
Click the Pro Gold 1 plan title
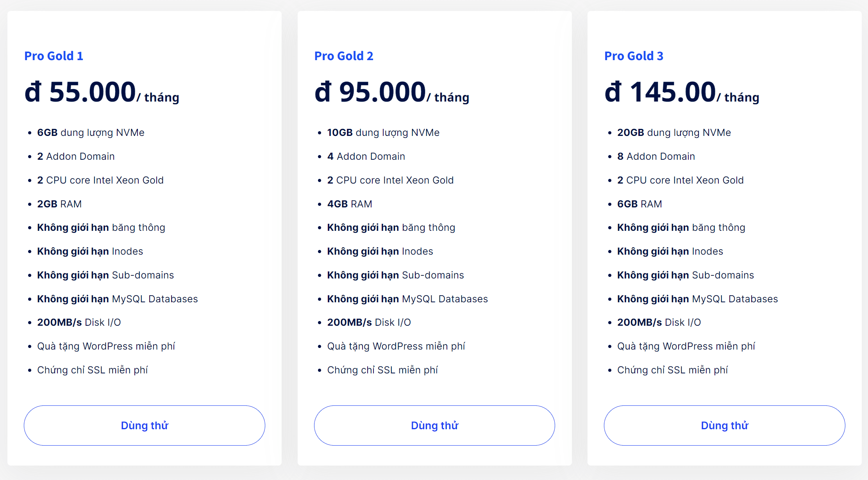(54, 56)
